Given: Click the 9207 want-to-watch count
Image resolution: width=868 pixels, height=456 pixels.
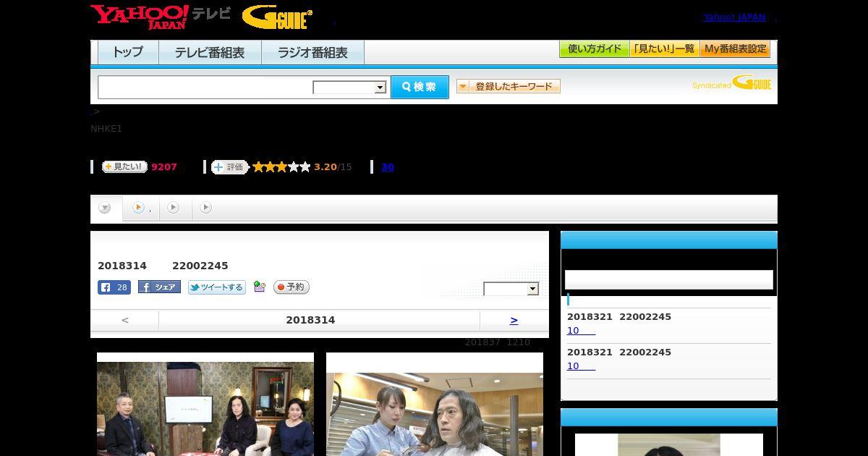Looking at the screenshot, I should 164,167.
